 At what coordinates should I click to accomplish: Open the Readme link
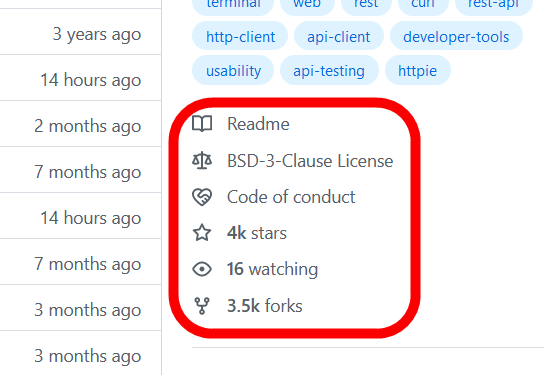[x=258, y=124]
